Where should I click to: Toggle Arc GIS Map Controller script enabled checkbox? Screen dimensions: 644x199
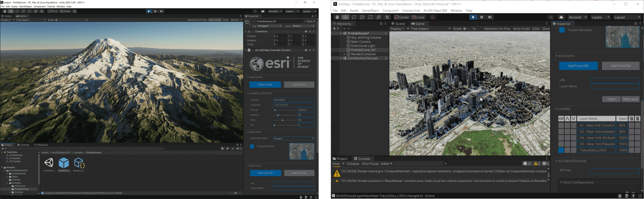point(253,50)
